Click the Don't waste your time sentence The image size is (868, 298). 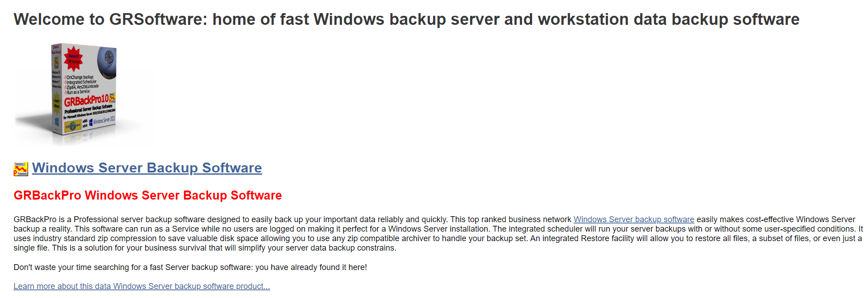(x=190, y=267)
